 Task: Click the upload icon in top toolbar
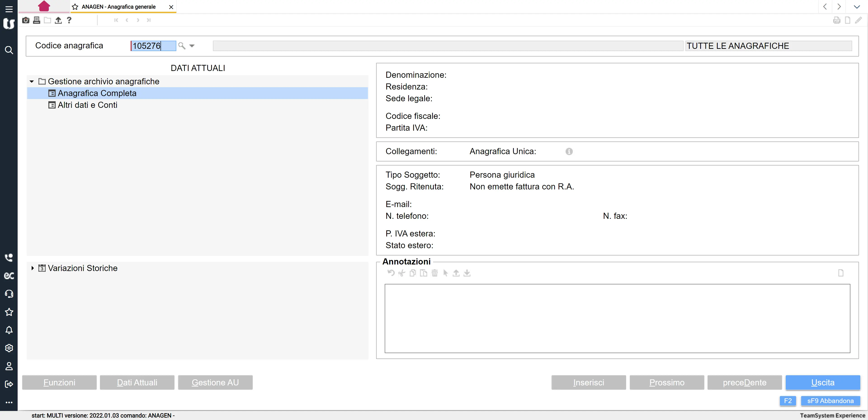pos(58,20)
